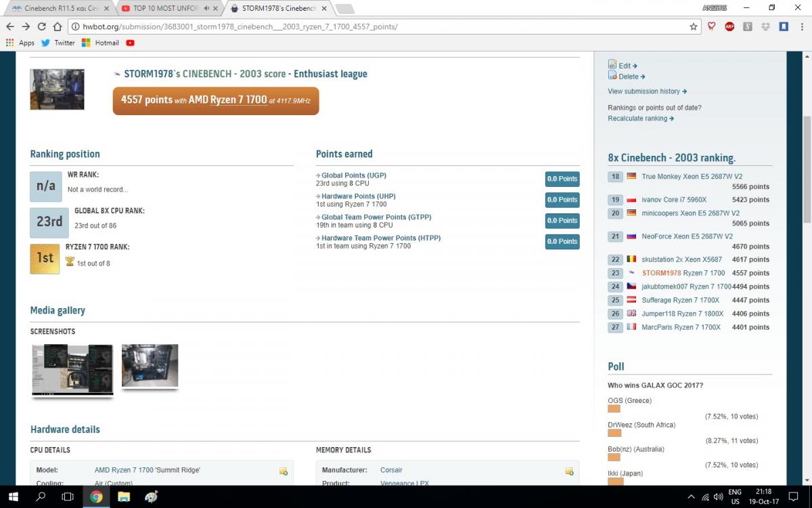Open Task View on taskbar
This screenshot has height=508, width=812.
pyautogui.click(x=68, y=496)
